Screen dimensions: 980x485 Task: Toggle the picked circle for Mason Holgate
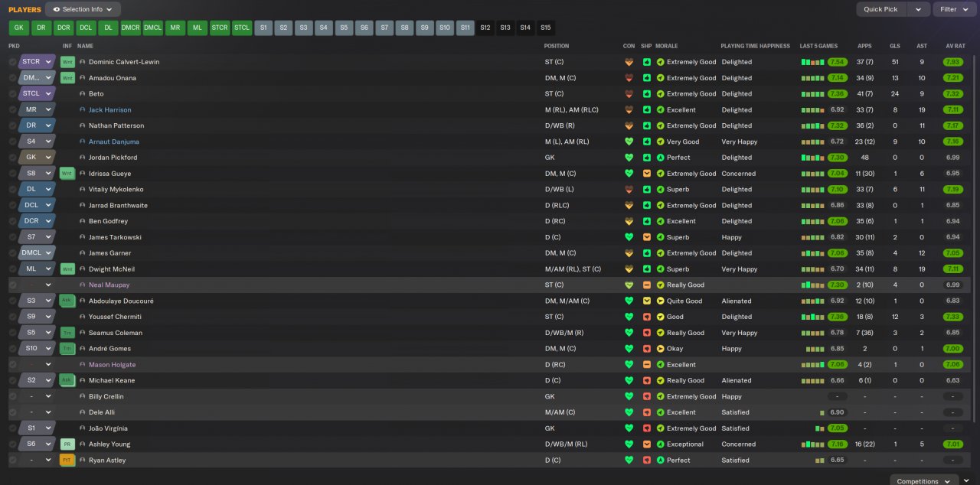click(x=13, y=365)
